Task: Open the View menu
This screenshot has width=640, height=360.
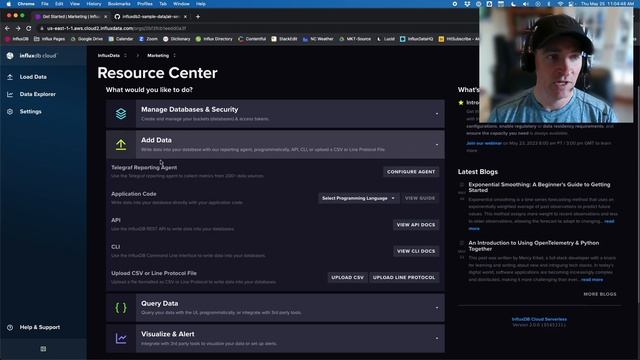Action: coord(75,4)
